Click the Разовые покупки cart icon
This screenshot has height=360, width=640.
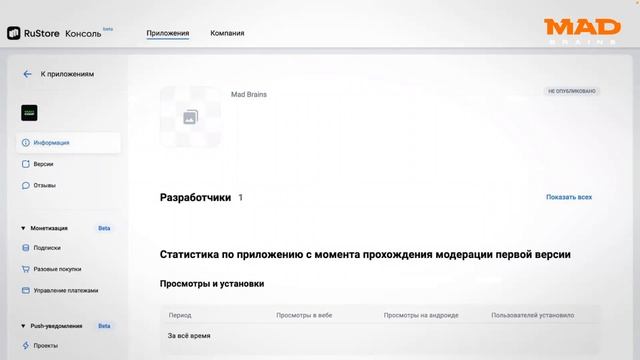(26, 269)
